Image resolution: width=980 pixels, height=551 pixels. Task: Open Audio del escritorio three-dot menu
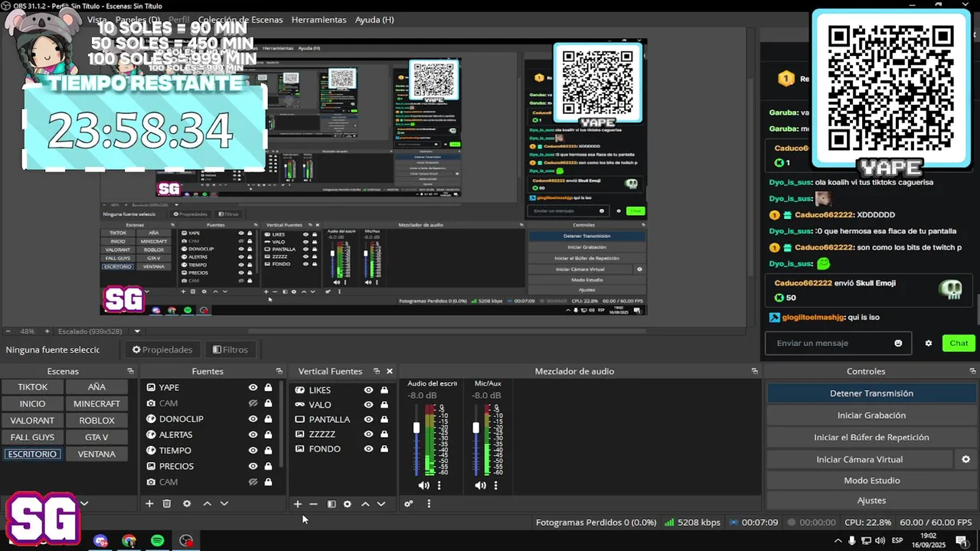tap(439, 485)
